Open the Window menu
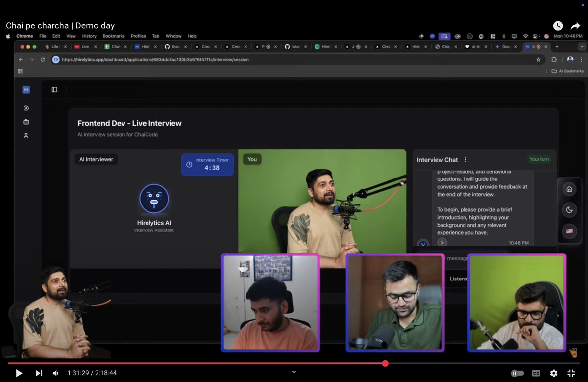This screenshot has height=382, width=588. tap(173, 36)
